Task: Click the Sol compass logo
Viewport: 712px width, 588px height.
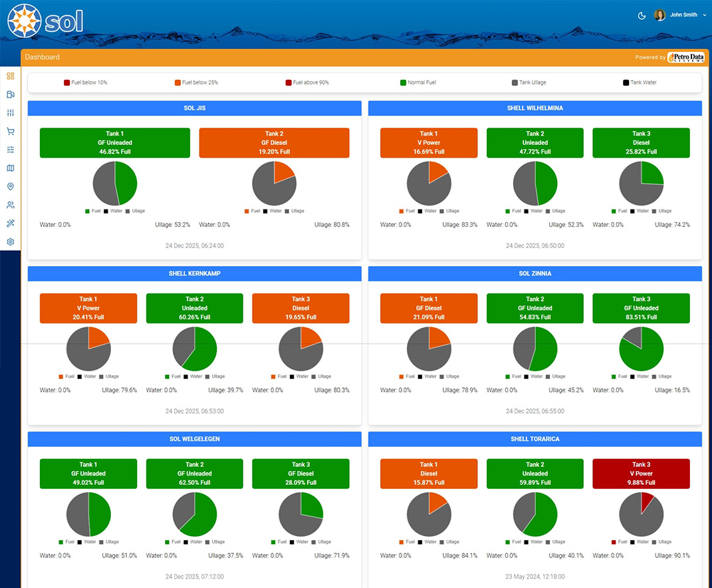Action: 25,21
